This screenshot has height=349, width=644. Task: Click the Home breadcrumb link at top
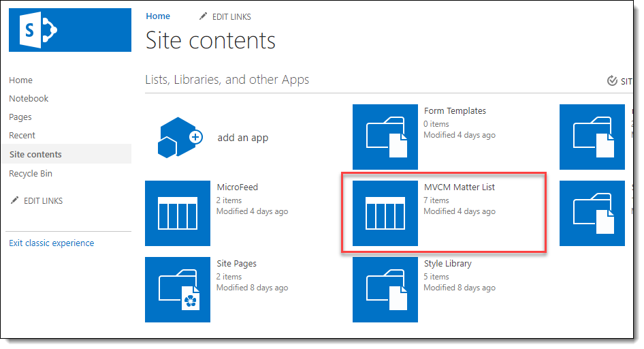coord(158,16)
